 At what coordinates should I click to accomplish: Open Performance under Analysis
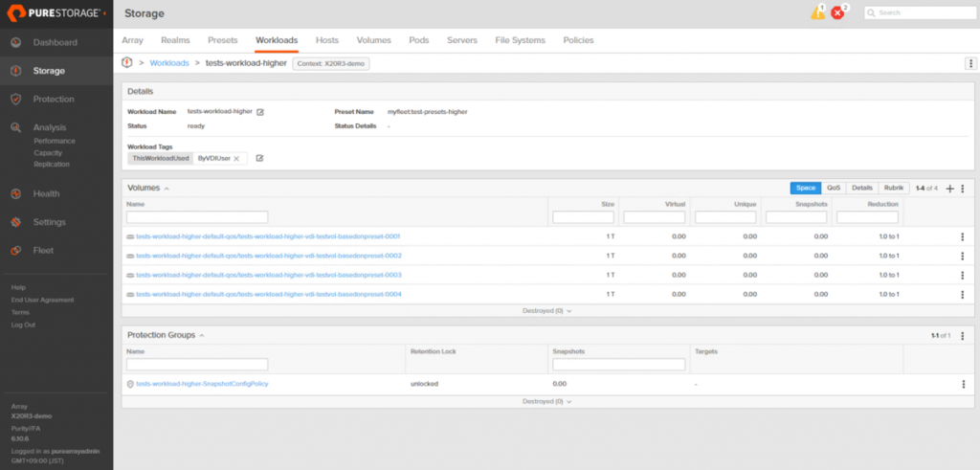55,142
